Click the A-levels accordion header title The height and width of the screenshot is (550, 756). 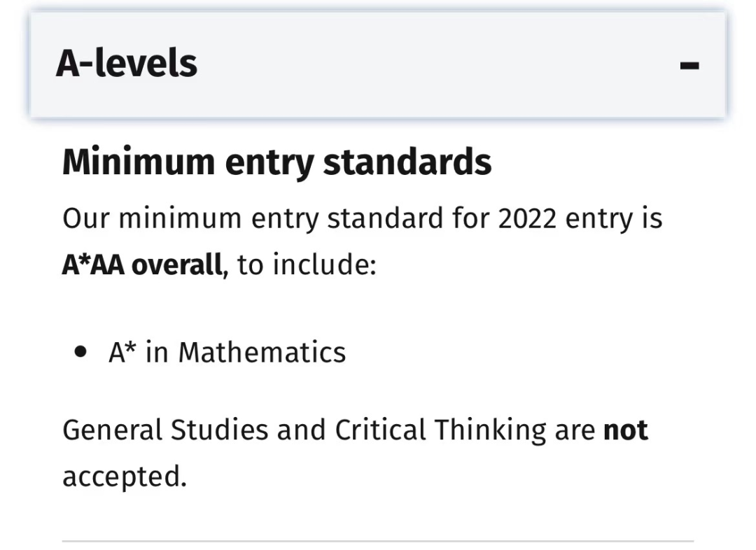tap(127, 63)
